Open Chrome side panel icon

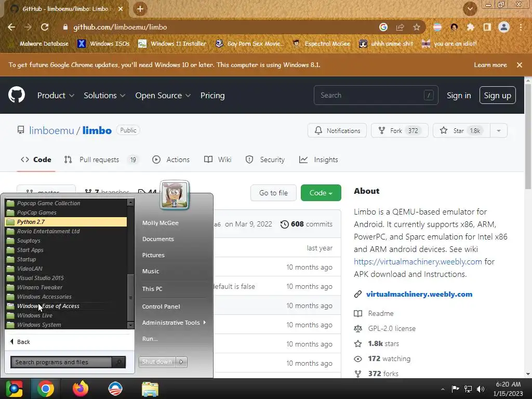[x=487, y=27]
